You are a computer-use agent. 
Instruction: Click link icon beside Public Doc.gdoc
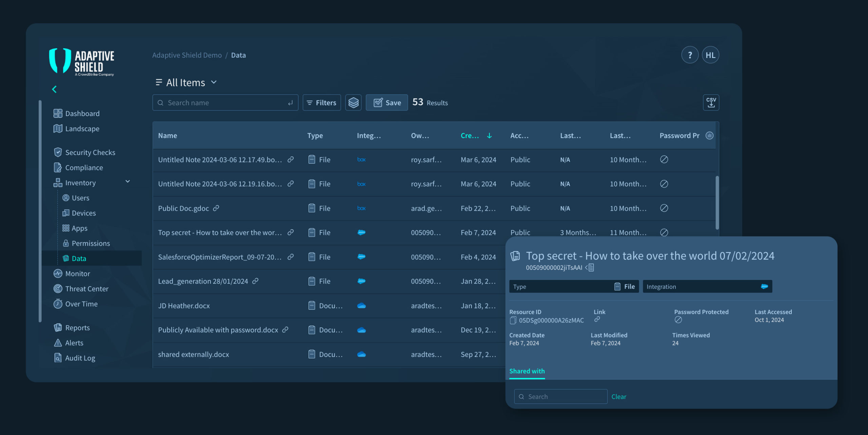point(216,208)
